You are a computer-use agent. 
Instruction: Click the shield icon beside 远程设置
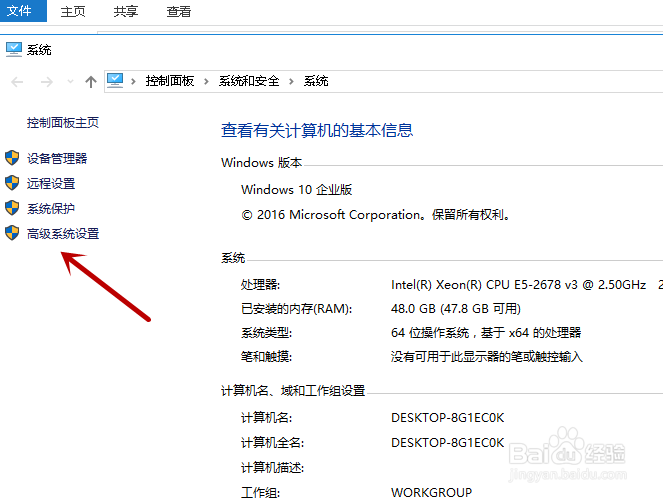(12, 183)
